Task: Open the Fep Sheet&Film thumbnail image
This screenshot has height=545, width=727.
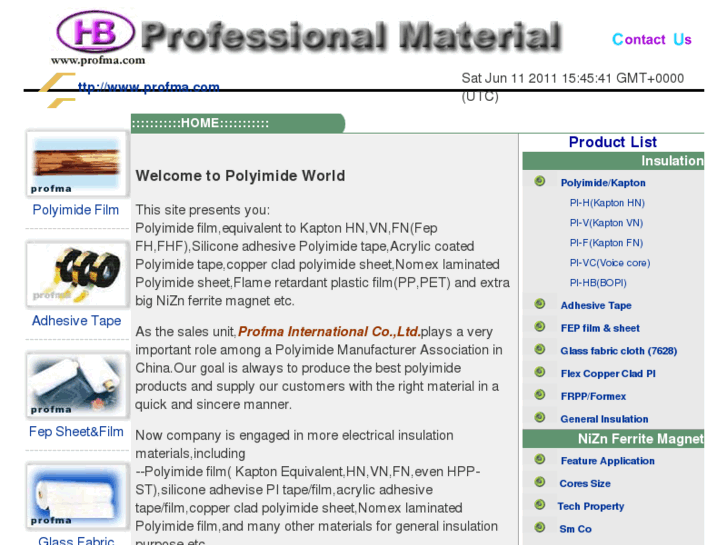Action: [77, 385]
